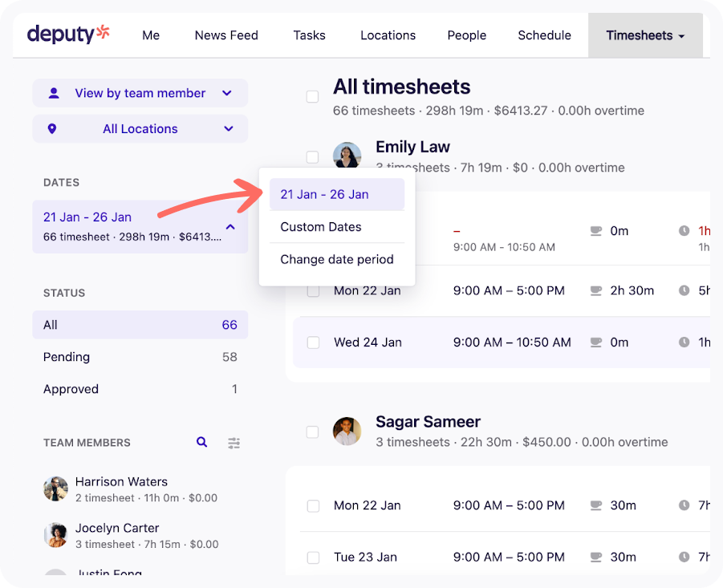The width and height of the screenshot is (723, 588).
Task: Click the location pin icon on All Locations
Action: tap(54, 128)
